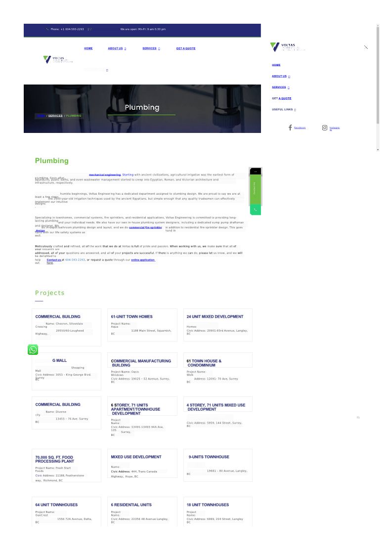
Task: Expand Useful Links in side menu
Action: tap(295, 110)
